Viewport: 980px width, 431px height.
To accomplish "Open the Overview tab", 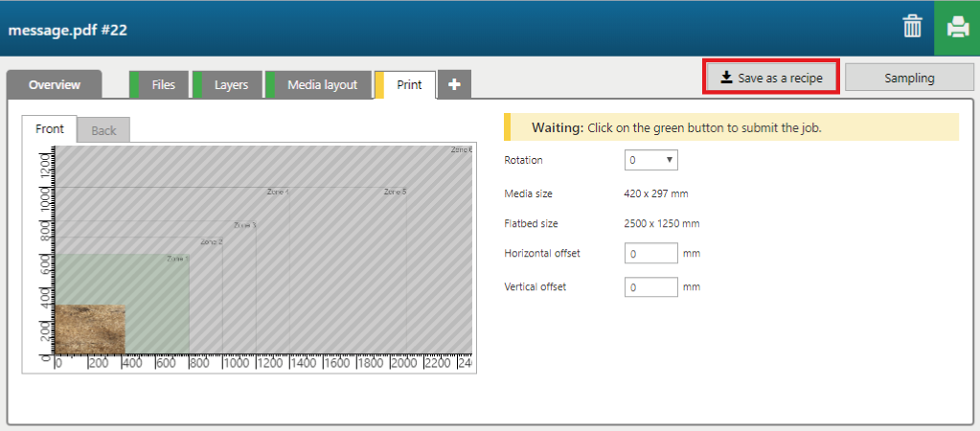I will [54, 84].
